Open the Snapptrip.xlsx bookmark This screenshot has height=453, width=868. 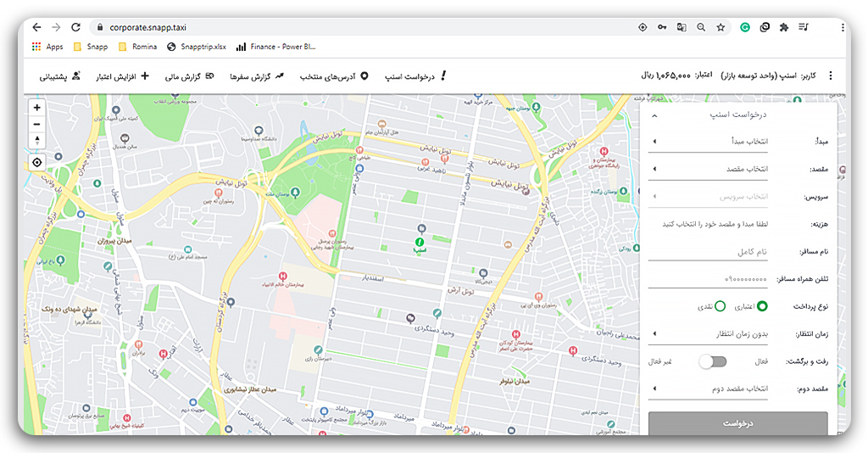pos(197,47)
